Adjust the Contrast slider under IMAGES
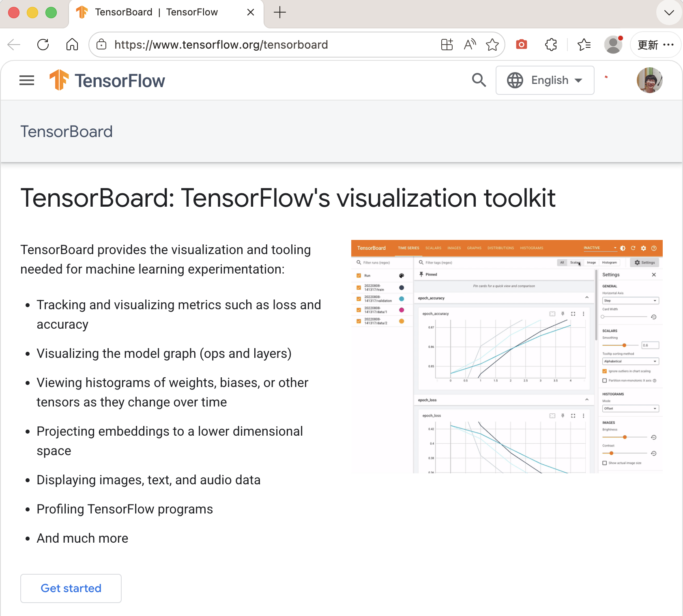This screenshot has height=616, width=683. (625, 453)
